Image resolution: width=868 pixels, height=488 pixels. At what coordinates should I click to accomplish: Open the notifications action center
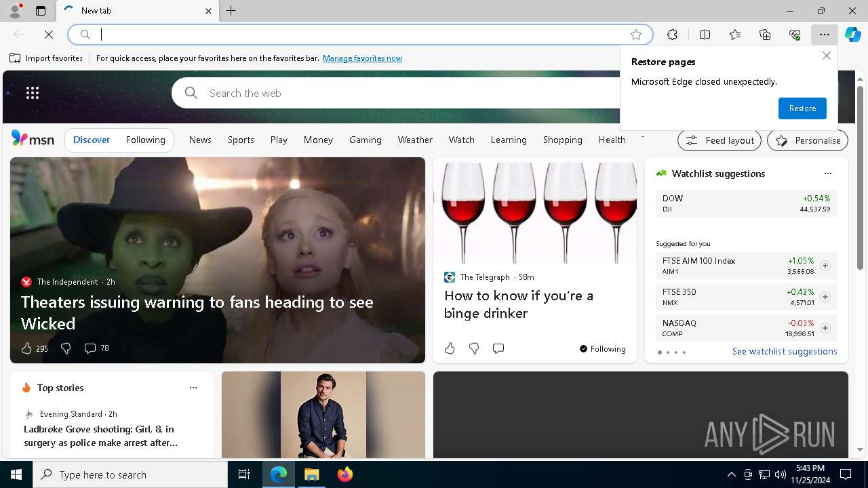pos(846,474)
